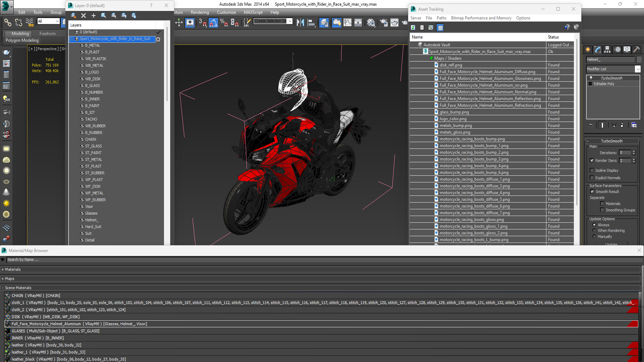Open Create Selection Set dropdown
The height and width of the screenshot is (362, 644).
(290, 21)
